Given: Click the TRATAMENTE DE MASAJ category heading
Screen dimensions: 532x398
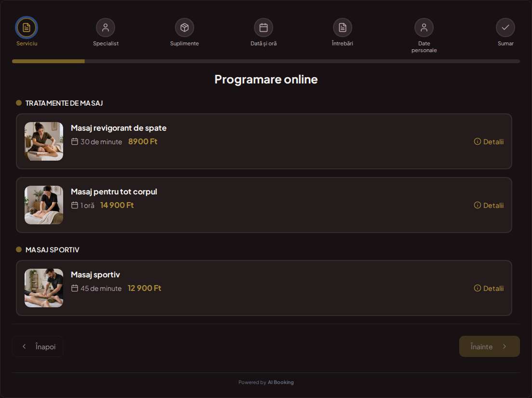Looking at the screenshot, I should pos(64,103).
